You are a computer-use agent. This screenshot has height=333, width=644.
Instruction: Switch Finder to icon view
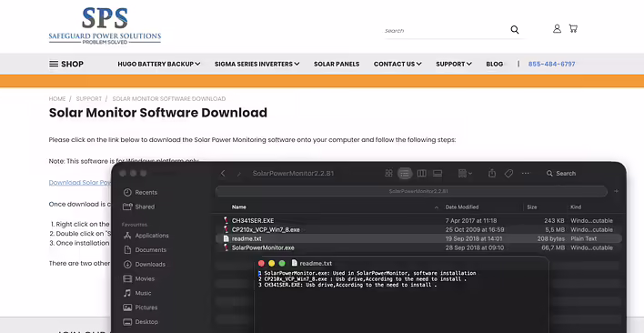pos(388,173)
